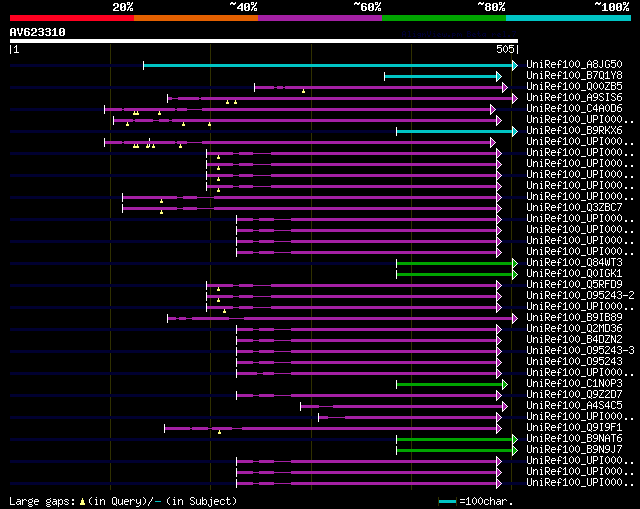Image resolution: width=640 pixels, height=509 pixels.
Task: Open the UniRef100_Q00ZB5 hit label
Action: (x=574, y=86)
